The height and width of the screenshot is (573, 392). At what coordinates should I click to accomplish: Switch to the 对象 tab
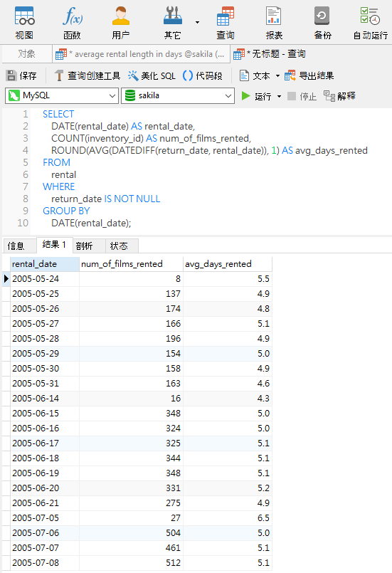click(26, 54)
